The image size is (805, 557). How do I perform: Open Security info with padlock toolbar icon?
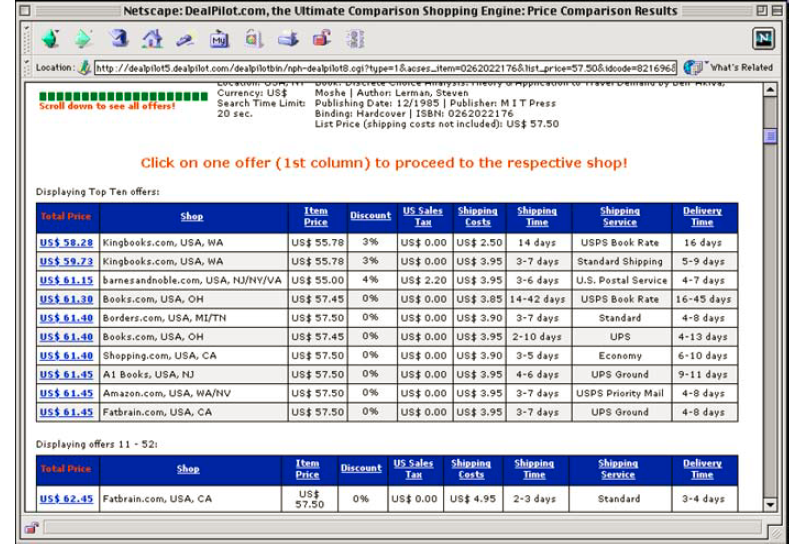322,39
